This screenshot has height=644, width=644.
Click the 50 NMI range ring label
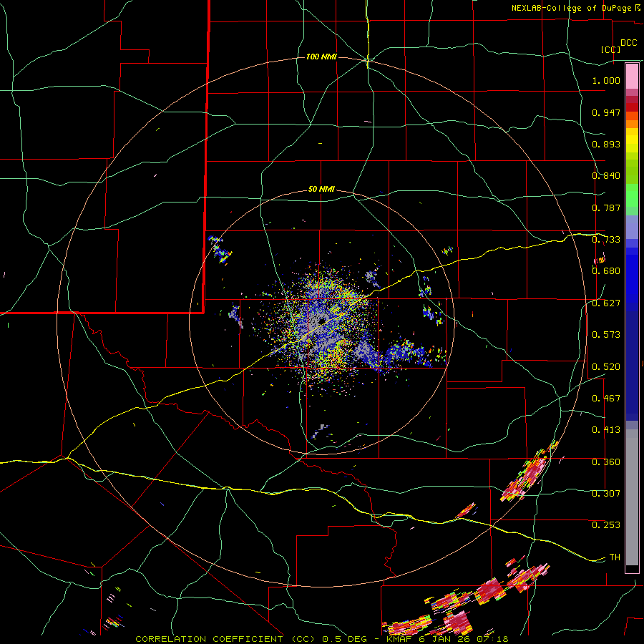pyautogui.click(x=321, y=190)
